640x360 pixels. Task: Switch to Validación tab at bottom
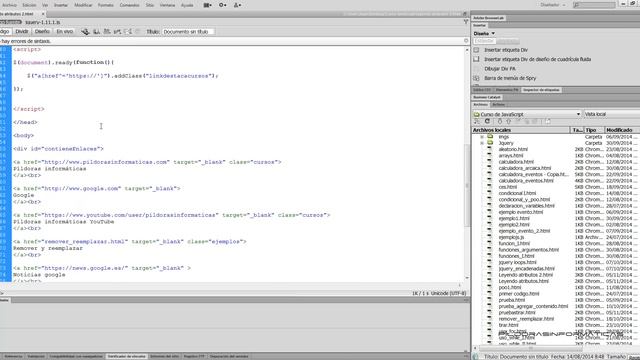coord(36,356)
